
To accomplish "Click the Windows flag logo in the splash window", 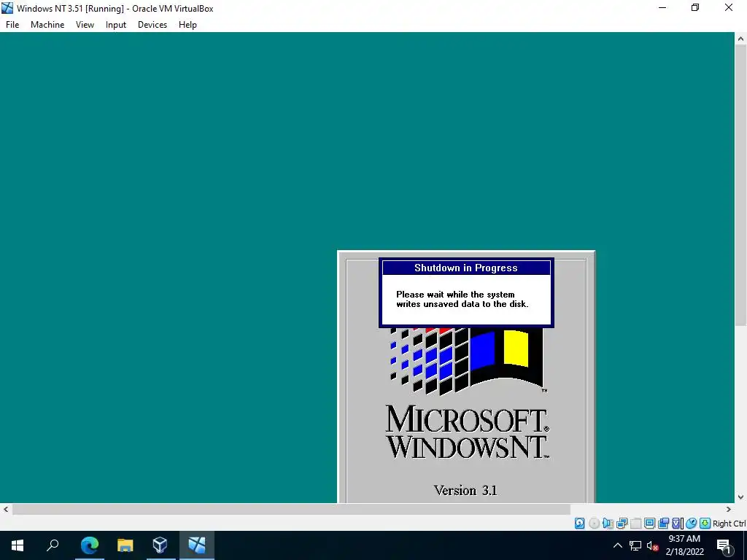I will coord(468,361).
